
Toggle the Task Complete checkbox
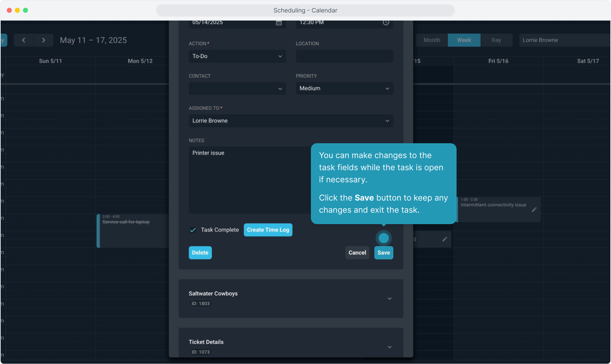[193, 230]
